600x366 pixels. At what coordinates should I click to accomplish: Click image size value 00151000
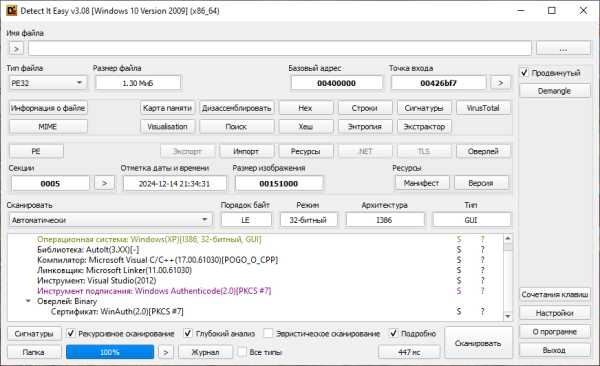click(279, 183)
